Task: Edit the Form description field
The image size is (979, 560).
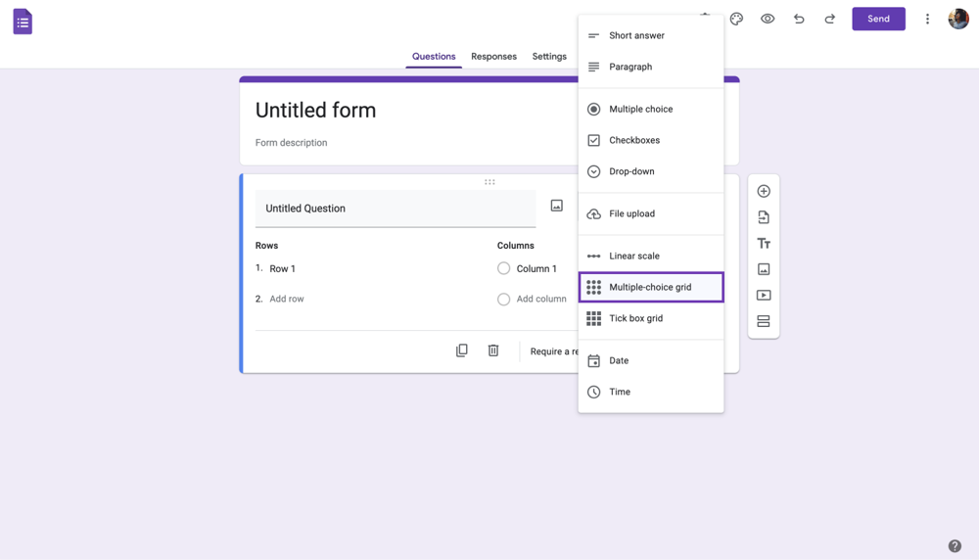Action: (x=291, y=142)
